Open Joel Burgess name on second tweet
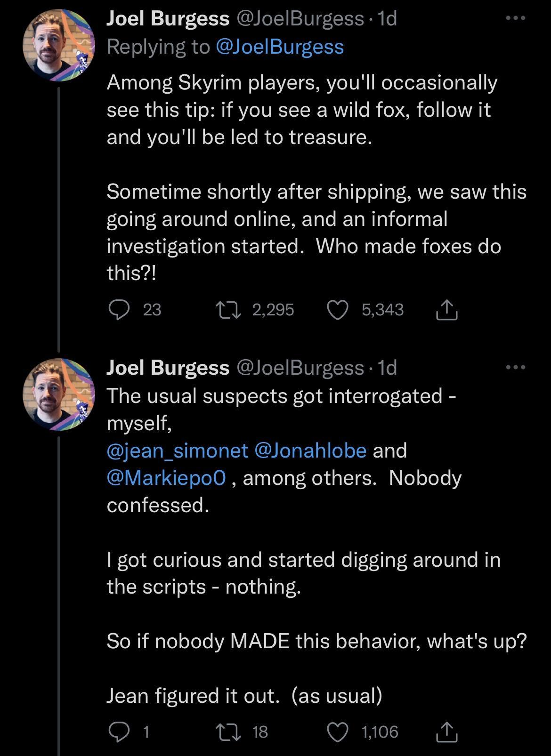Screen dimensions: 551x756 pos(168,368)
